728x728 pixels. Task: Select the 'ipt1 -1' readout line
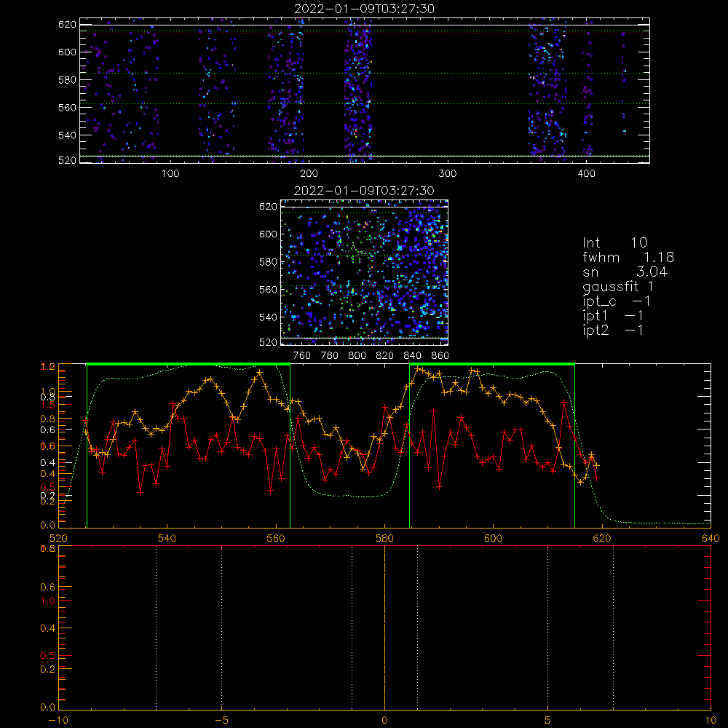pyautogui.click(x=613, y=316)
